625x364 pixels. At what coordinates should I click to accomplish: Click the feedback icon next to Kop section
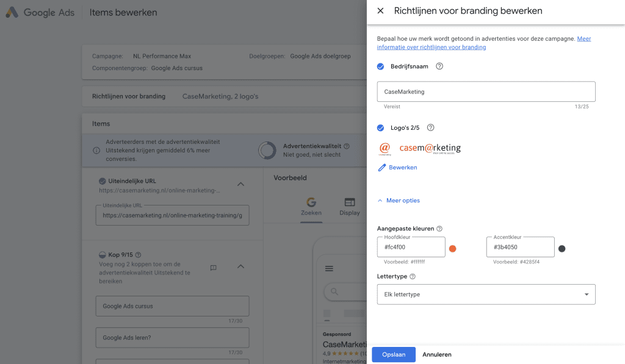click(213, 268)
